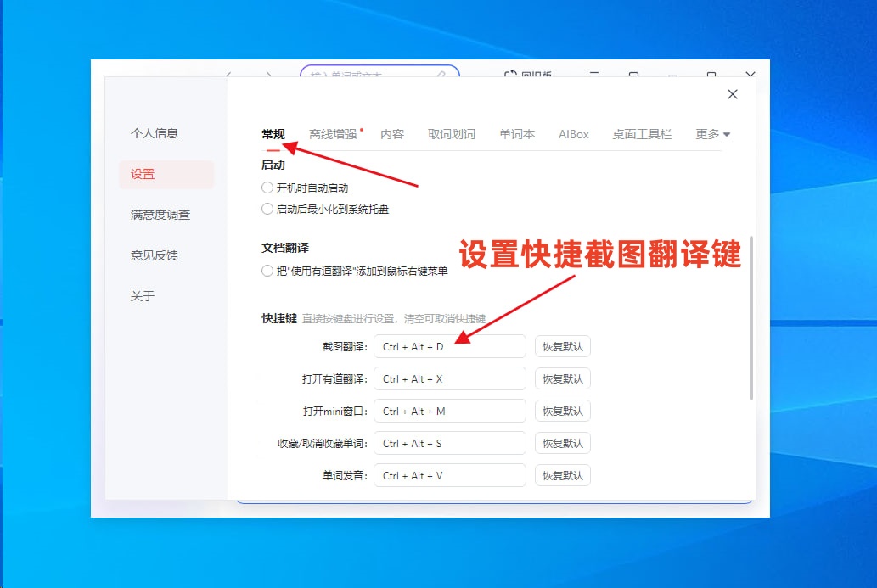
Task: Expand the 更多 tabs dropdown
Action: coord(712,134)
